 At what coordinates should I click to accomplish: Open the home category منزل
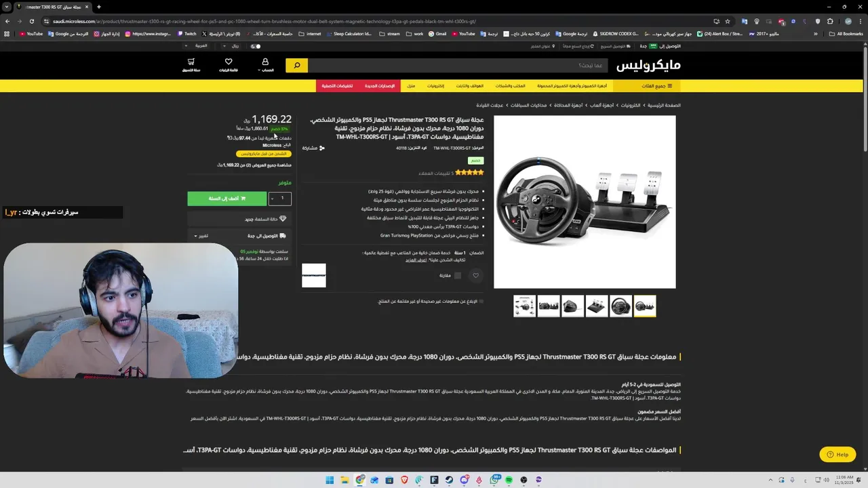point(411,86)
